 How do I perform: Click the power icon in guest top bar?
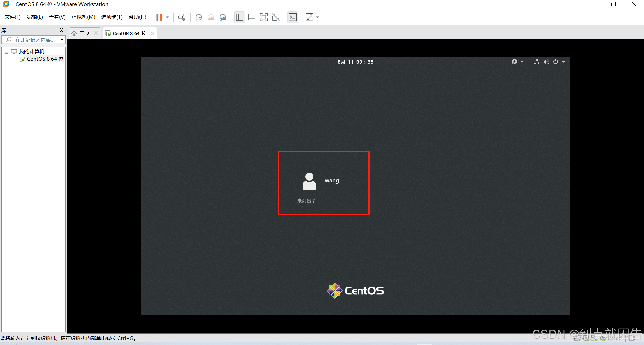(556, 62)
